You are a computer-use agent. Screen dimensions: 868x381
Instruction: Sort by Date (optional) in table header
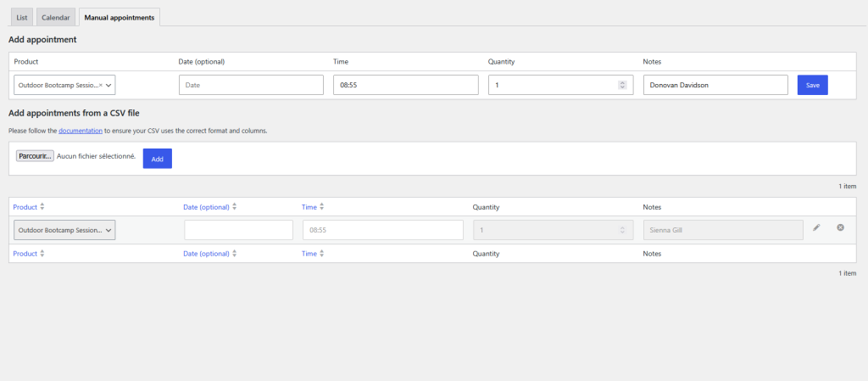(x=210, y=207)
